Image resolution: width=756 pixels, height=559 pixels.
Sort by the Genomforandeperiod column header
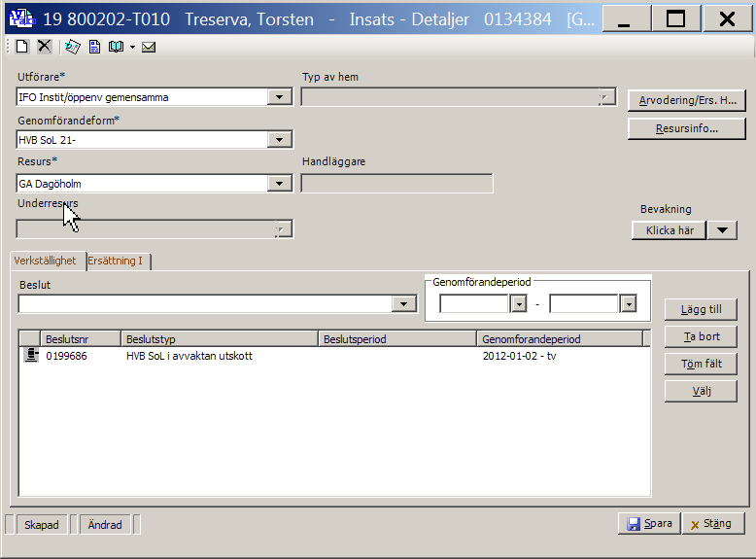[560, 339]
